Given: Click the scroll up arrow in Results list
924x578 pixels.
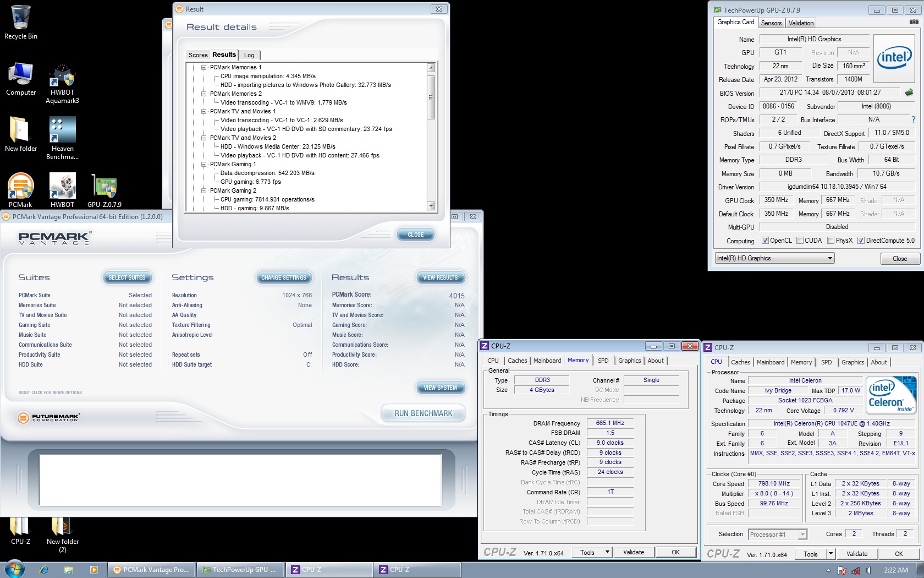Looking at the screenshot, I should click(x=431, y=68).
